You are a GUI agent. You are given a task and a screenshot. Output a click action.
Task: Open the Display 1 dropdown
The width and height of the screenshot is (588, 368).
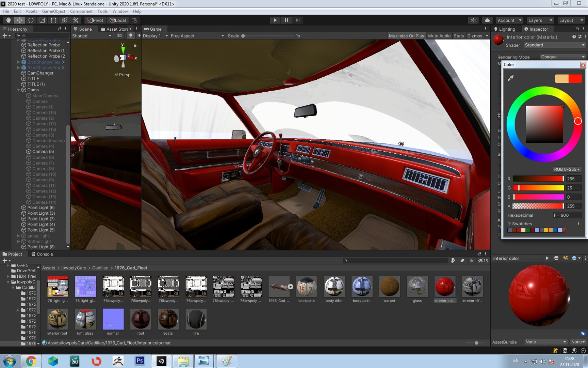click(155, 36)
